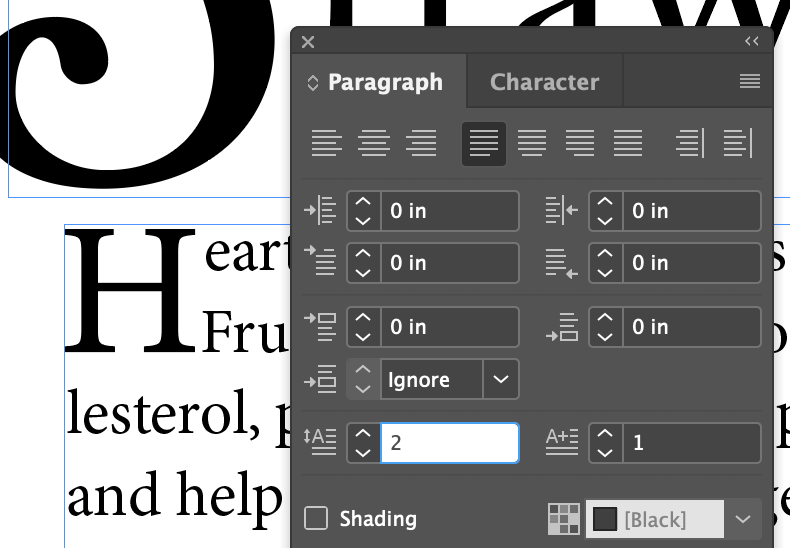
Task: Click the Last Line Right Indent field
Action: click(x=691, y=263)
